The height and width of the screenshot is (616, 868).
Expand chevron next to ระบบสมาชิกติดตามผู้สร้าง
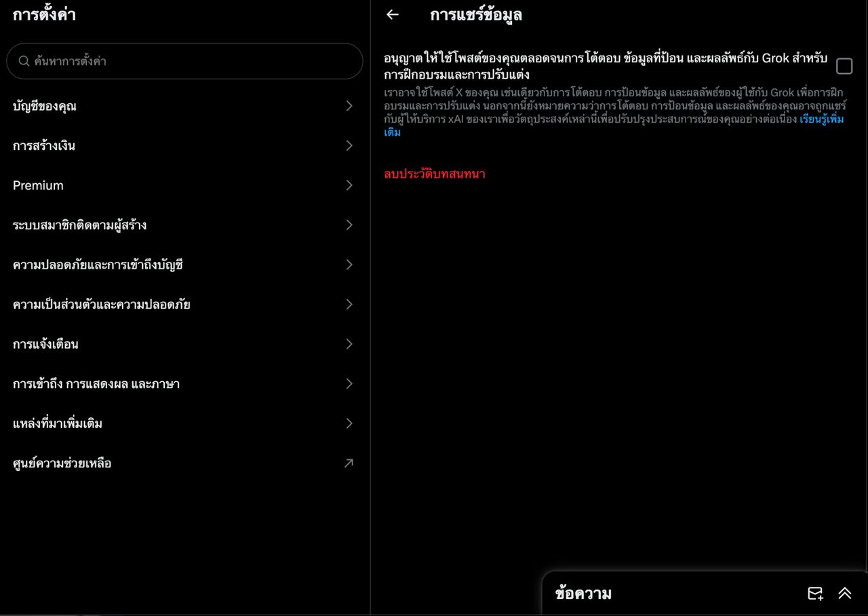(x=349, y=225)
